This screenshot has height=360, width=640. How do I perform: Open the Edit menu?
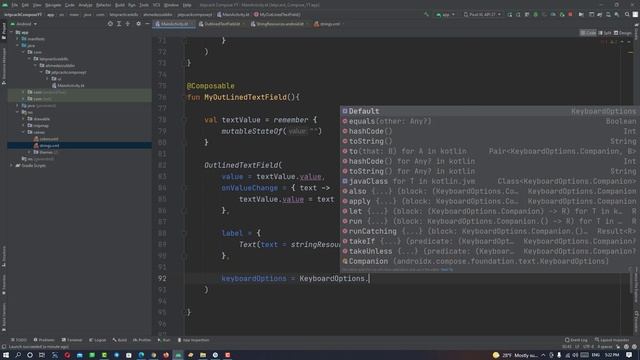pyautogui.click(x=25, y=5)
